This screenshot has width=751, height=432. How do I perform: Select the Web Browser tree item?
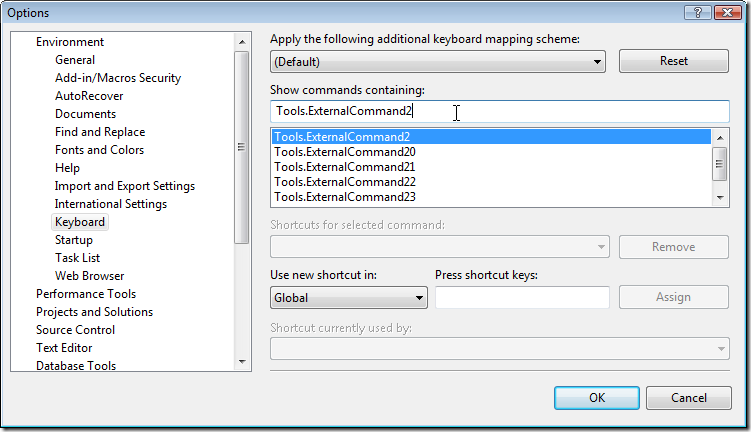click(89, 276)
